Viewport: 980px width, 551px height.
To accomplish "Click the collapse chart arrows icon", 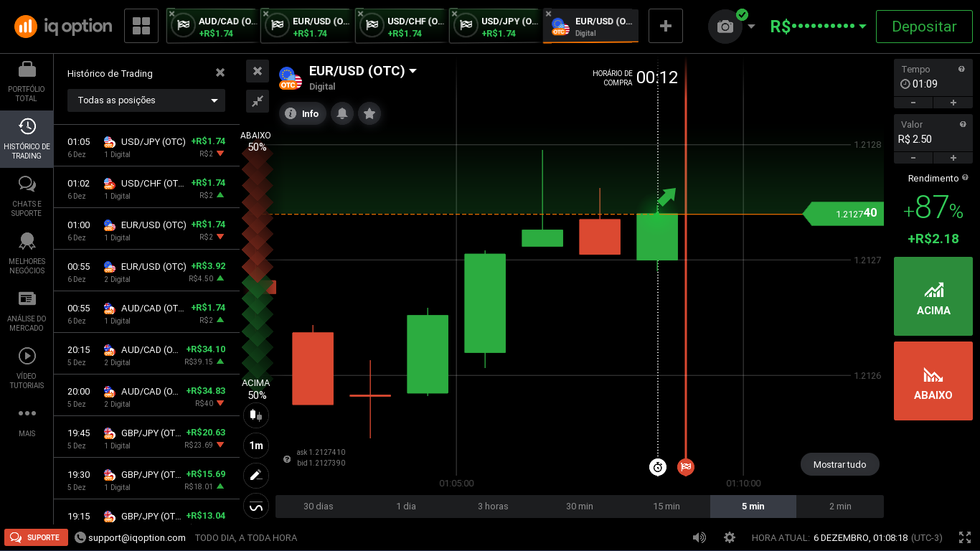I will [258, 101].
